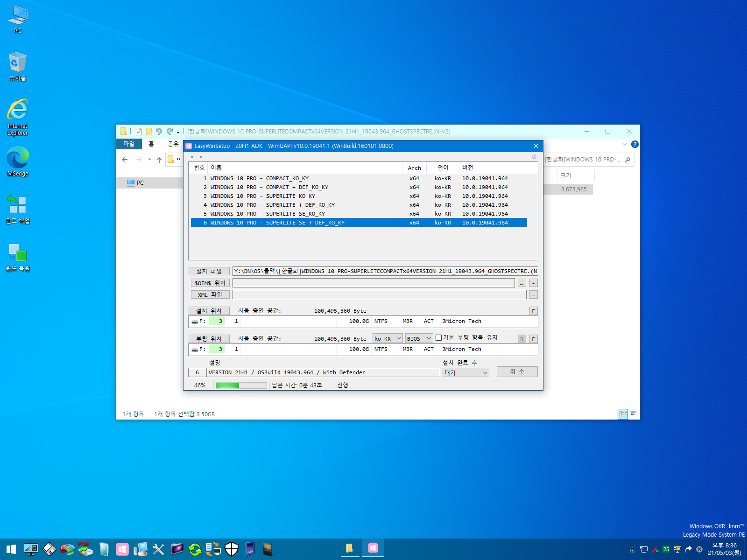Viewport: 747px width, 560px height.
Task: Open the 휴지통 recycle bin icon
Action: point(18,67)
